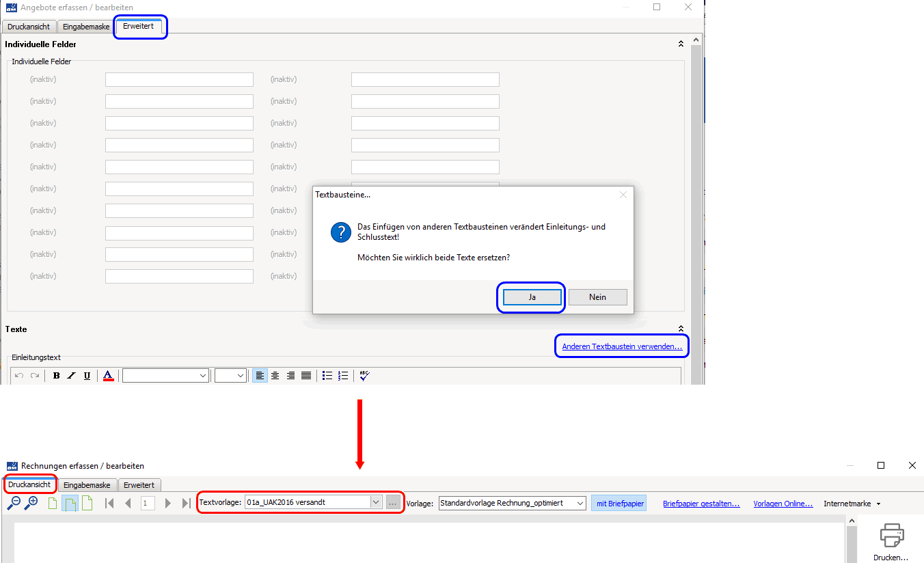The image size is (924, 563).
Task: Close the Textbausteine dialog
Action: [623, 195]
